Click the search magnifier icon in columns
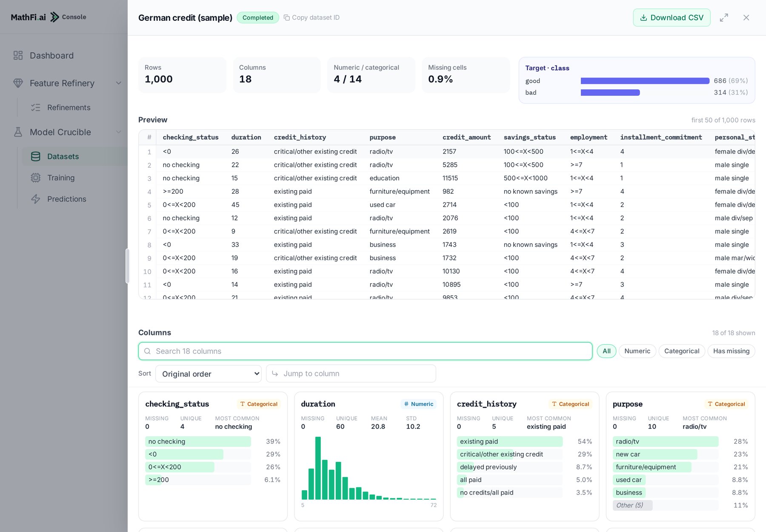This screenshot has width=766, height=532. click(x=148, y=351)
